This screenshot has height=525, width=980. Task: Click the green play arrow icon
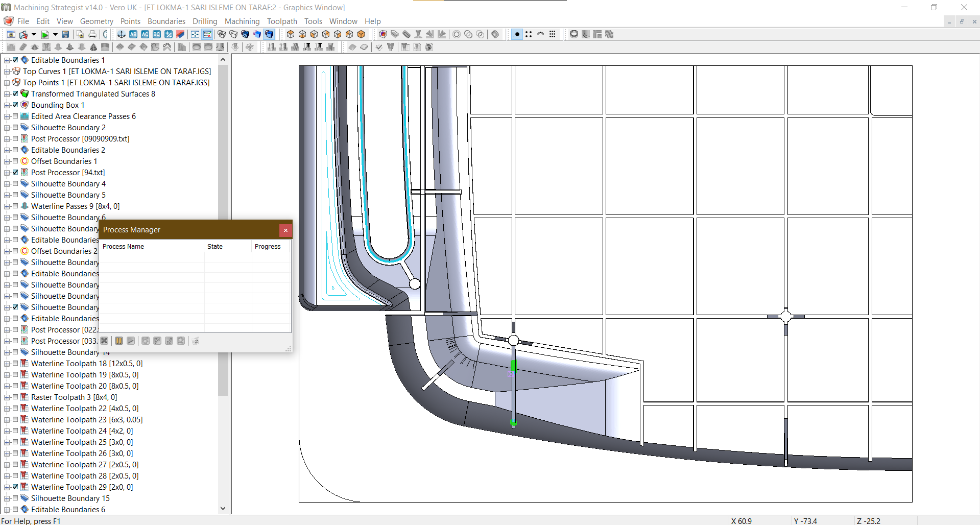click(45, 34)
